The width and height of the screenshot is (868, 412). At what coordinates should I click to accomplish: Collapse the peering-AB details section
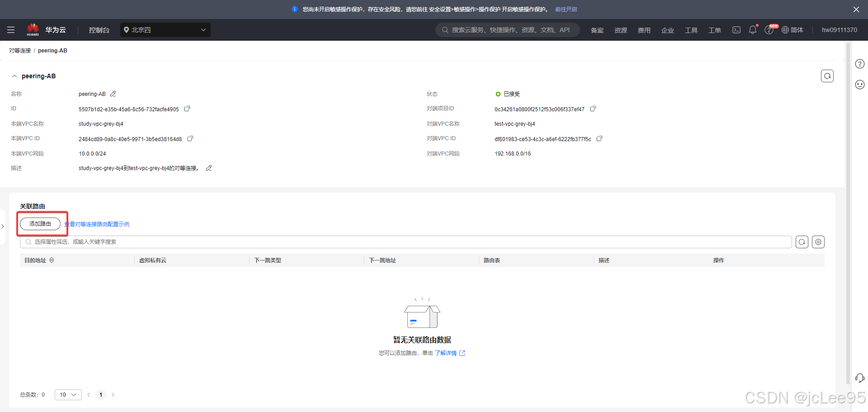click(14, 76)
